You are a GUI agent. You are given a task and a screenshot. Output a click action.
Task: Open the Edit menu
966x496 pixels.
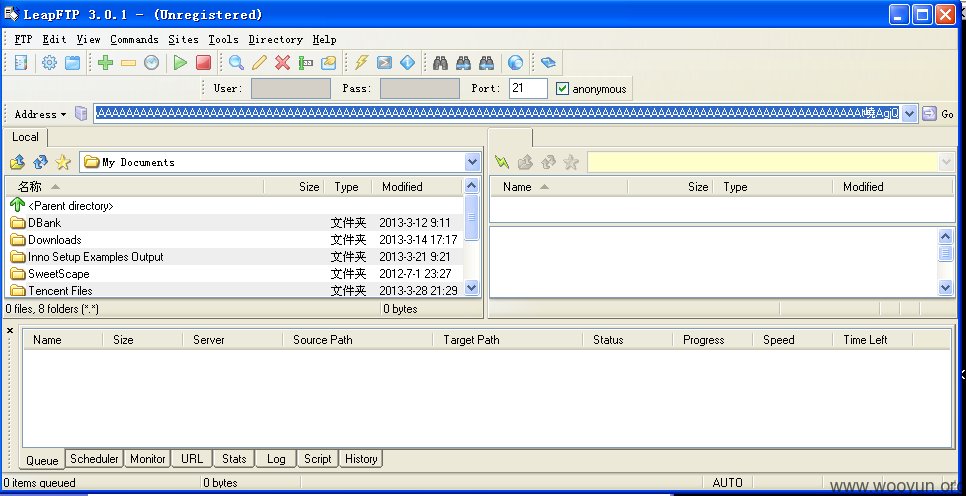54,39
